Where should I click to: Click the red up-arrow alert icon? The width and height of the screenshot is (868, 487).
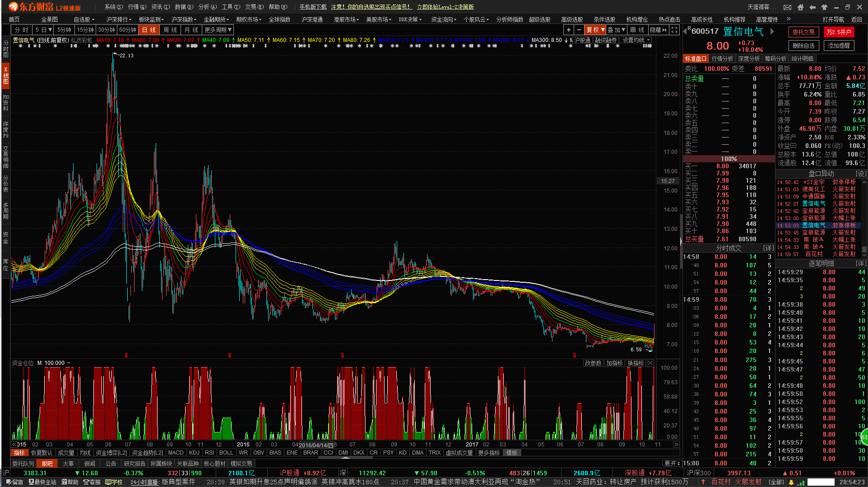pos(703,482)
